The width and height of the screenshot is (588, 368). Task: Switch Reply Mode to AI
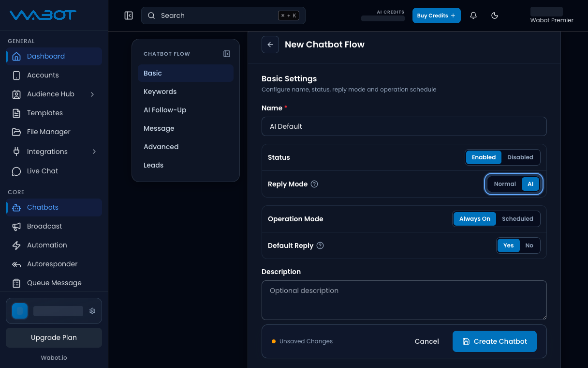[530, 184]
